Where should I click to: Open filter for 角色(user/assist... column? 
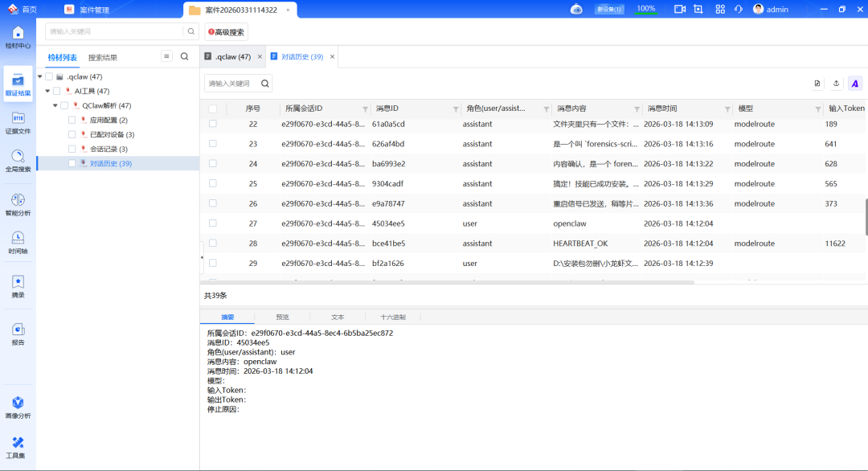(x=547, y=109)
